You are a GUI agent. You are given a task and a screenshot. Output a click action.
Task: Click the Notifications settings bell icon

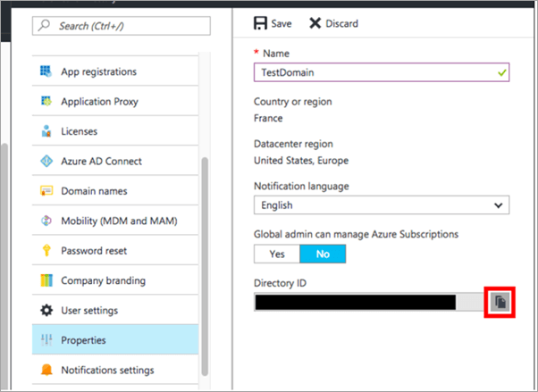46,370
